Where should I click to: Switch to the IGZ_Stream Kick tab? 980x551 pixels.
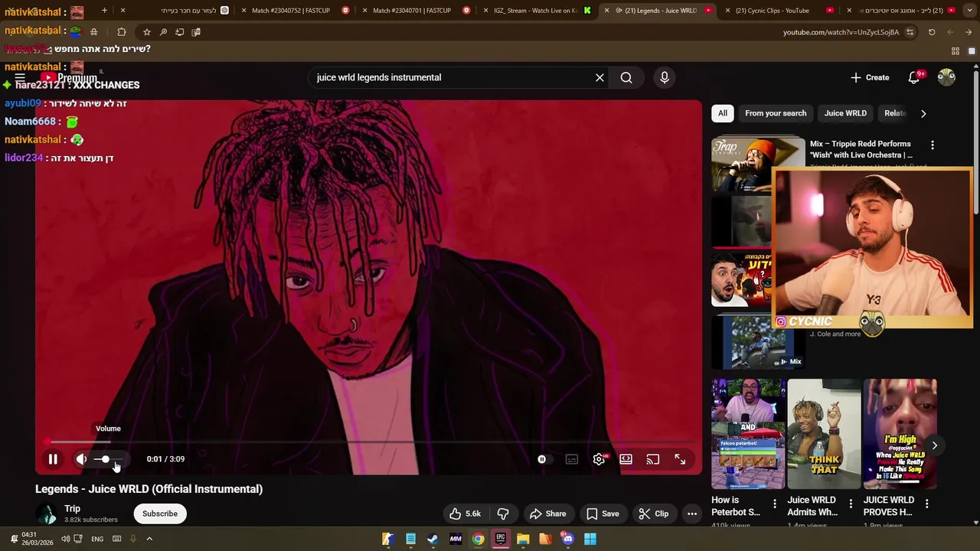point(536,11)
